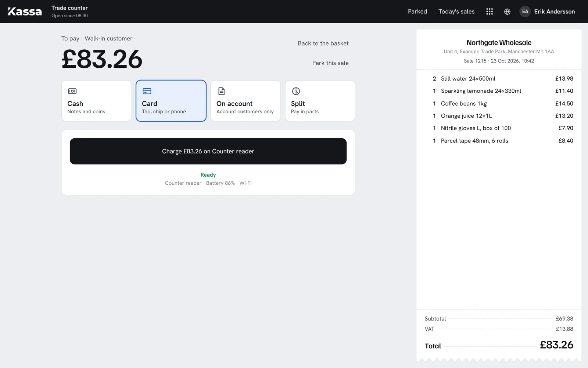Select Split pay in parts option

point(320,101)
